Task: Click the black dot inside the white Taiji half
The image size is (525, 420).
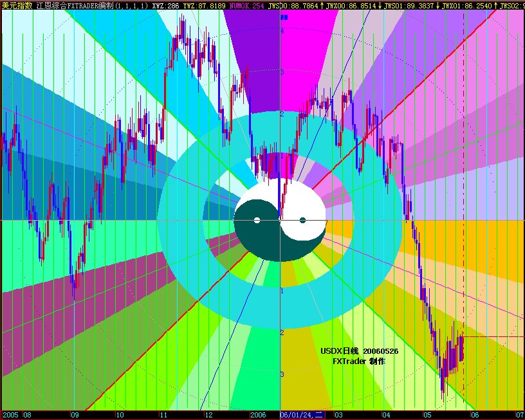Action: click(302, 221)
